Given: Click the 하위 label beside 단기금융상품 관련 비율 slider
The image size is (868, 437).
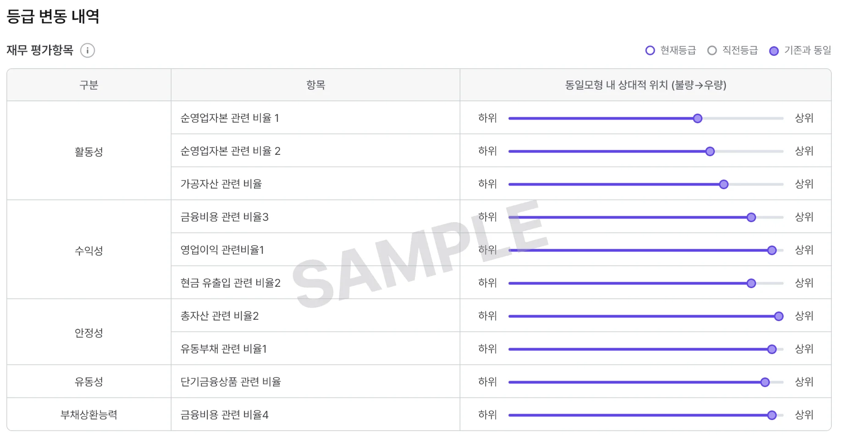Looking at the screenshot, I should (487, 382).
